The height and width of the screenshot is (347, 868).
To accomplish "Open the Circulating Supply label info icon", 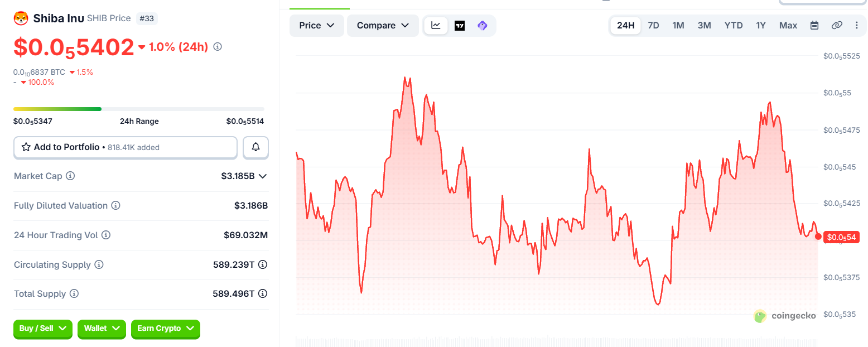I will pos(99,264).
